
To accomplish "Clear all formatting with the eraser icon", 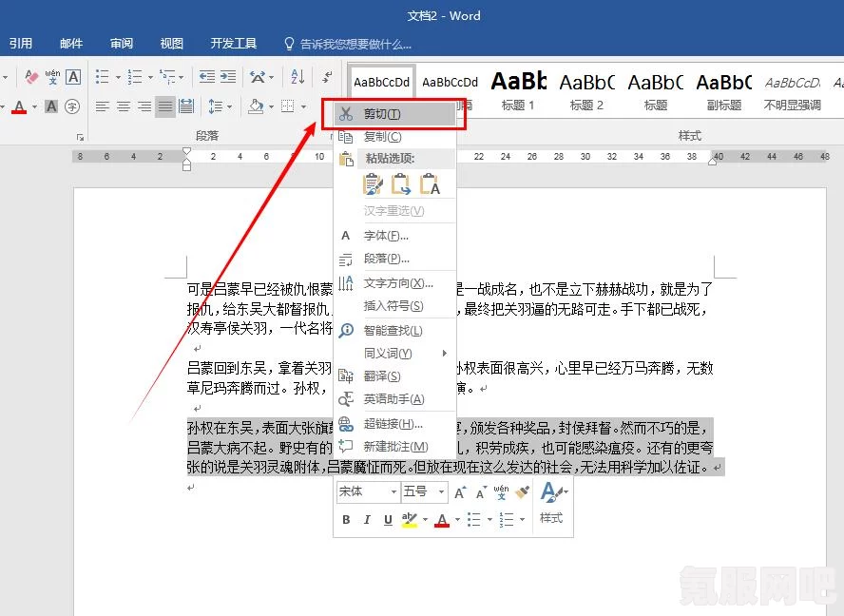I will pos(31,77).
